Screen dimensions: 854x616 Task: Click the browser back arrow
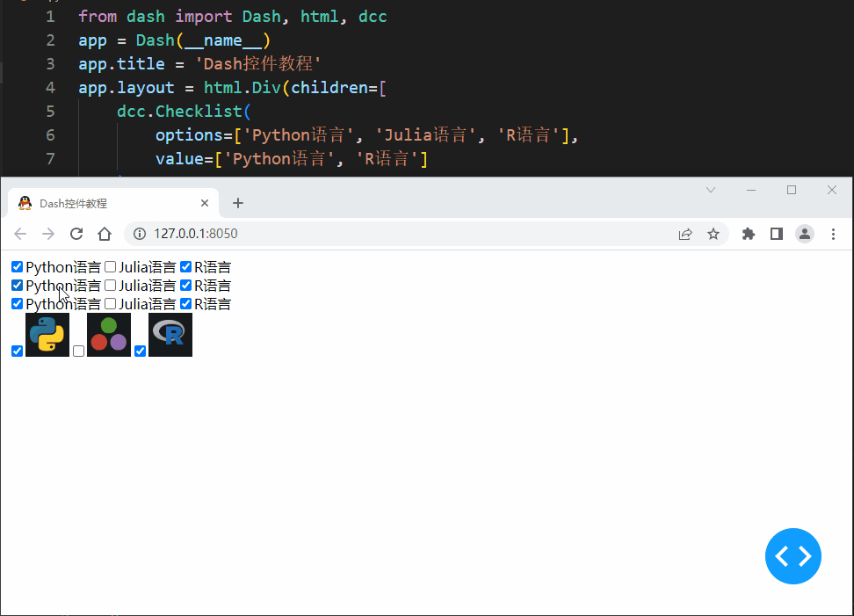pos(20,234)
